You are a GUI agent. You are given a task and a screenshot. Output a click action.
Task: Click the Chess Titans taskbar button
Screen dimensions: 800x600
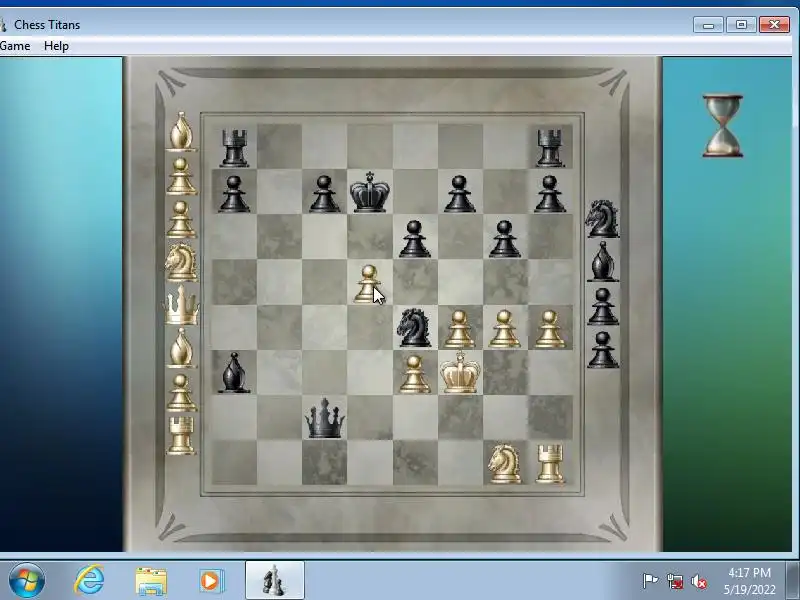(x=274, y=581)
